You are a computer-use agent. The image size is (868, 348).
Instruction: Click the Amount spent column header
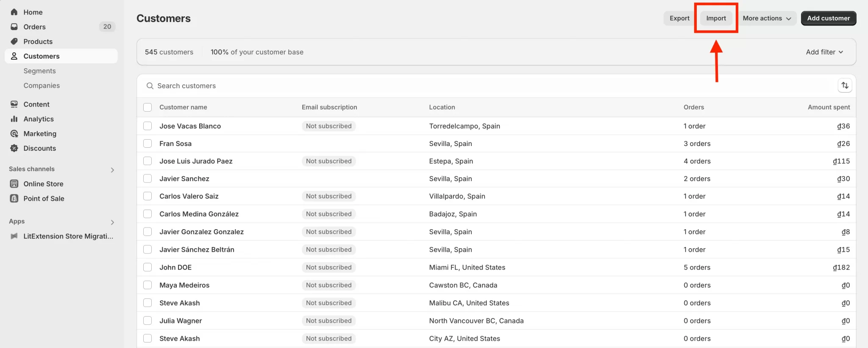[829, 107]
